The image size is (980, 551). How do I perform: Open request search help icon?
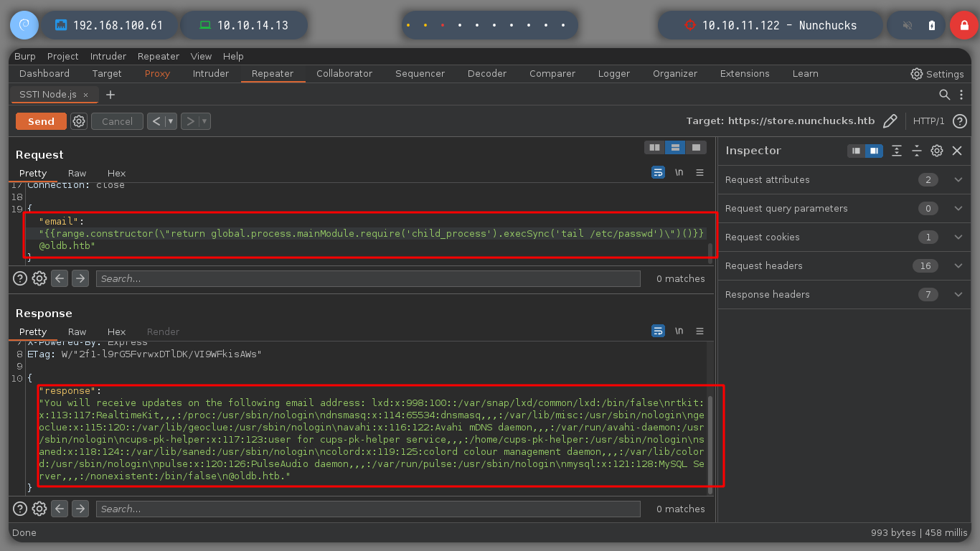click(x=21, y=278)
